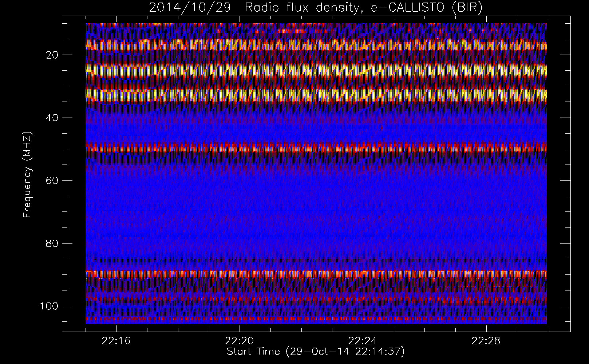Image resolution: width=589 pixels, height=364 pixels.
Task: Click the '22:16' time tick label
Action: [x=116, y=341]
